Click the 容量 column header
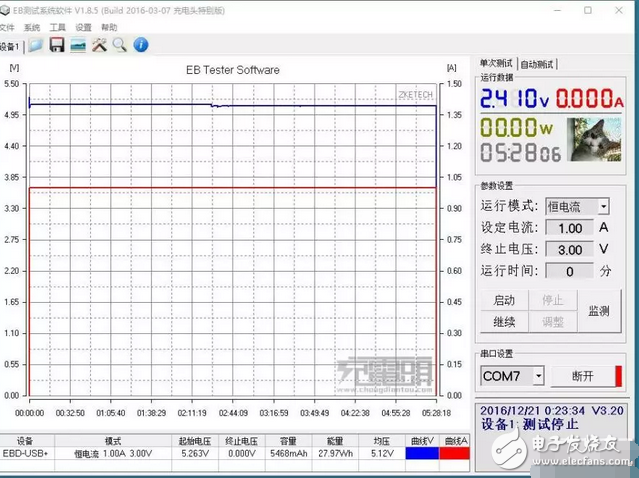Screen dimensions: 639x478 coord(288,441)
